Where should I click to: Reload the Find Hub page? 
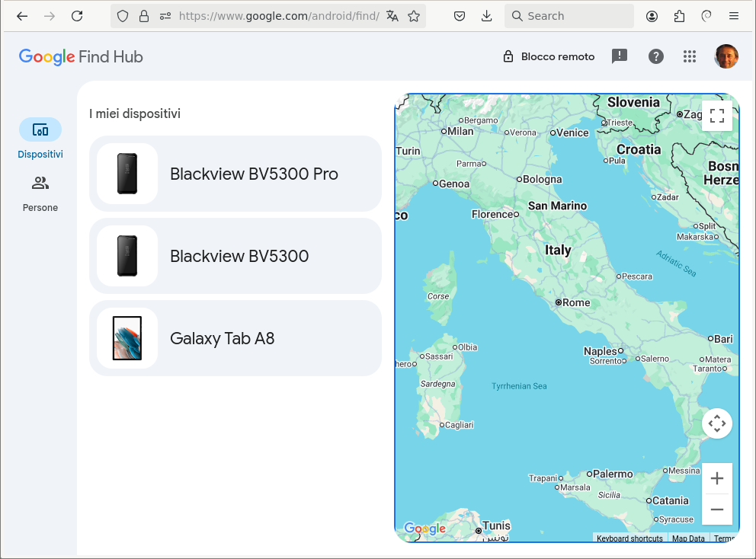77,16
